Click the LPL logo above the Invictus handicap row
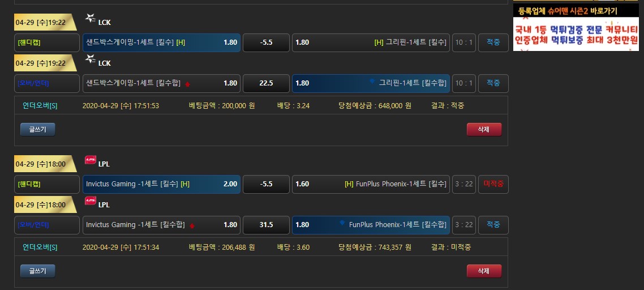 tap(91, 160)
